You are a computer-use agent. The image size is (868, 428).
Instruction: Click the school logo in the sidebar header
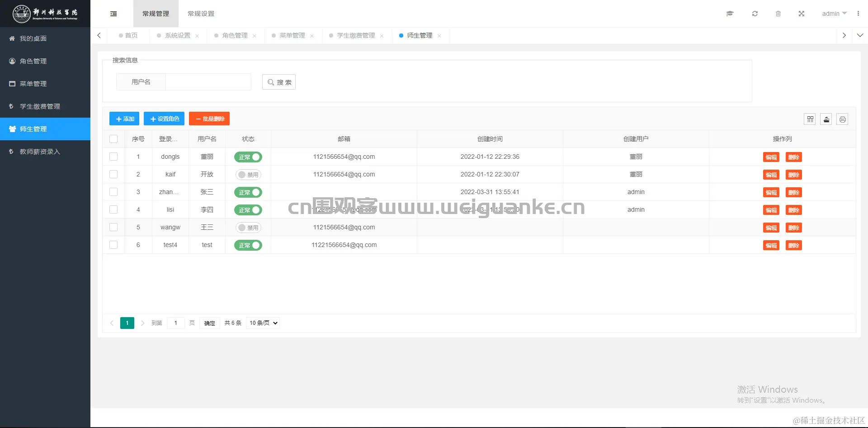pyautogui.click(x=45, y=14)
